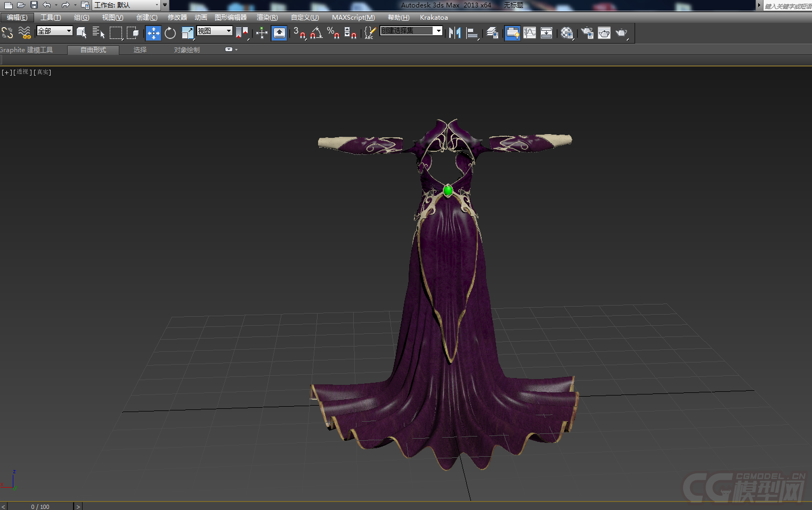Open the 组(G) menu
This screenshot has width=812, height=510.
82,18
